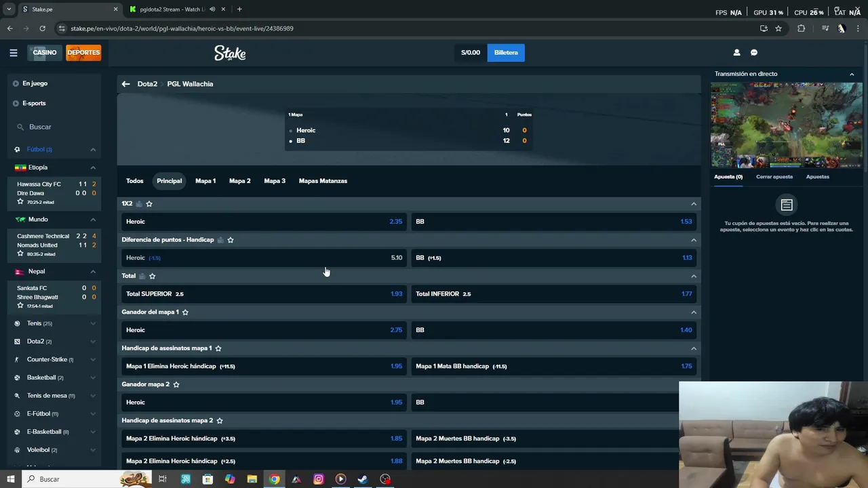Favorite the Total market star
Screen dimensions: 868x488
[x=152, y=276]
